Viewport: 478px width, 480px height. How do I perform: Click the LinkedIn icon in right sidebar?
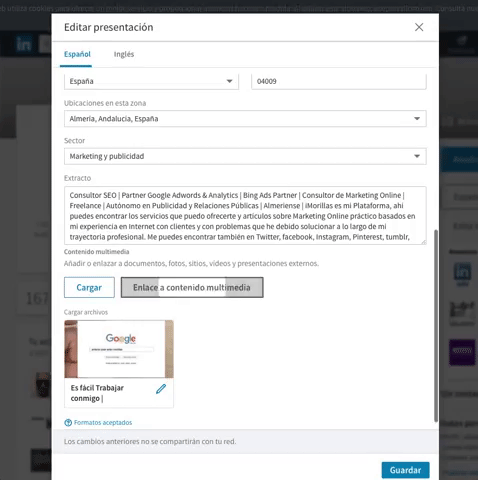click(x=463, y=271)
